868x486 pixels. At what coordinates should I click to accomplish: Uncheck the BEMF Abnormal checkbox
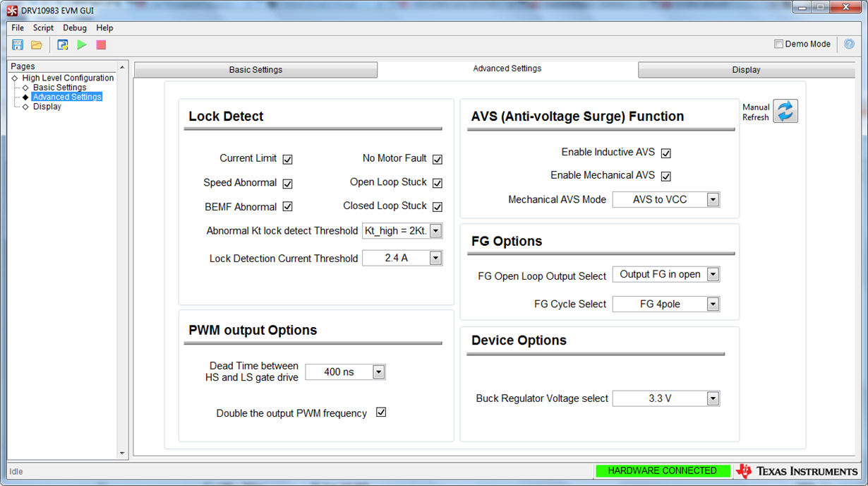pyautogui.click(x=287, y=207)
